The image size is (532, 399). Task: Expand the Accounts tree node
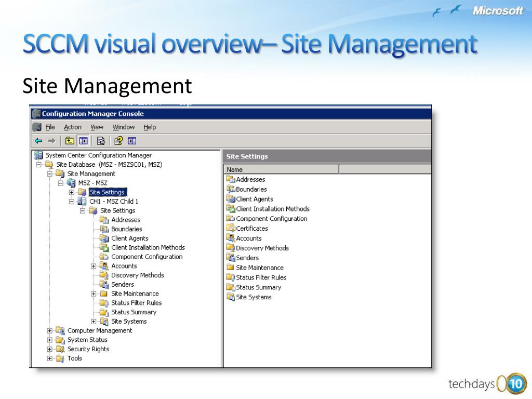pyautogui.click(x=94, y=267)
